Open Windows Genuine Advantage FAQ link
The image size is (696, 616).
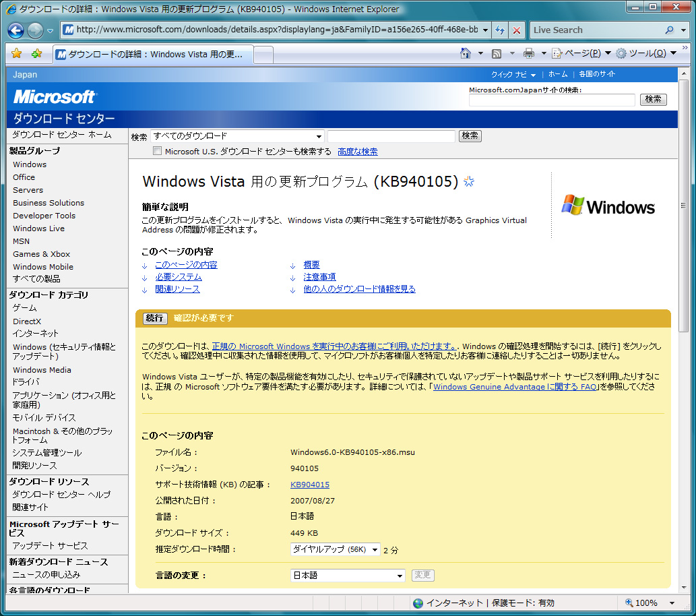pyautogui.click(x=515, y=387)
